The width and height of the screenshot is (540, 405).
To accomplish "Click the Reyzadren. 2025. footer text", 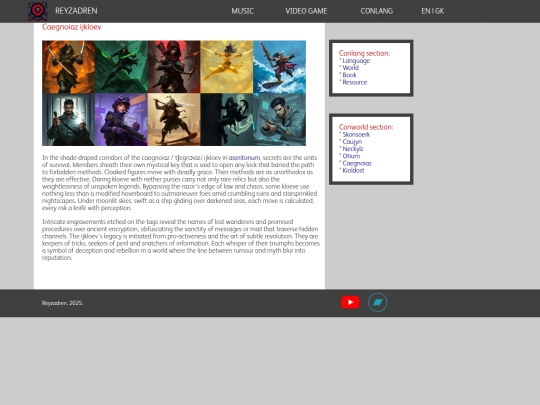I will pyautogui.click(x=62, y=303).
